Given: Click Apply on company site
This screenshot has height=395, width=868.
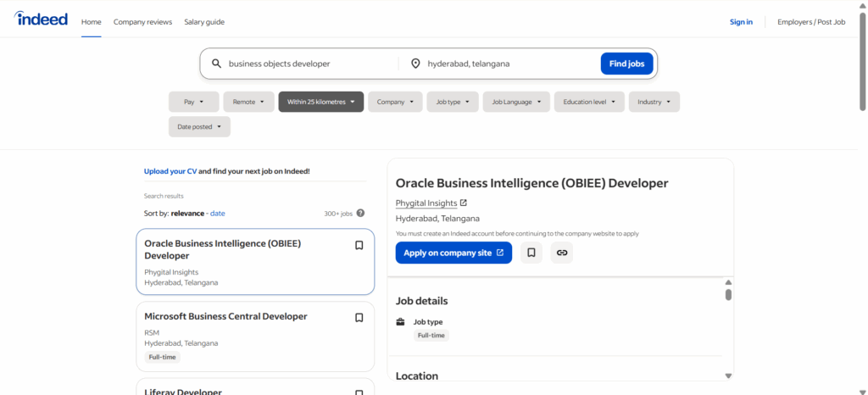Looking at the screenshot, I should [x=454, y=253].
